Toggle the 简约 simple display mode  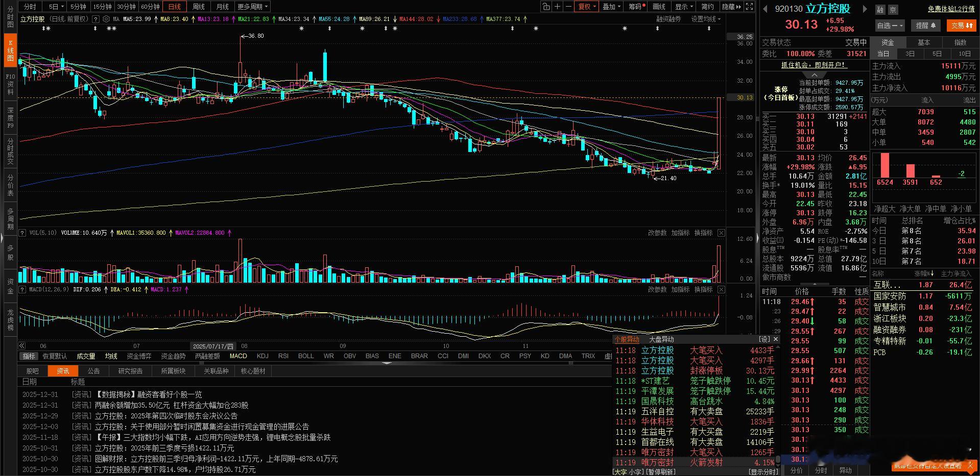(707, 7)
